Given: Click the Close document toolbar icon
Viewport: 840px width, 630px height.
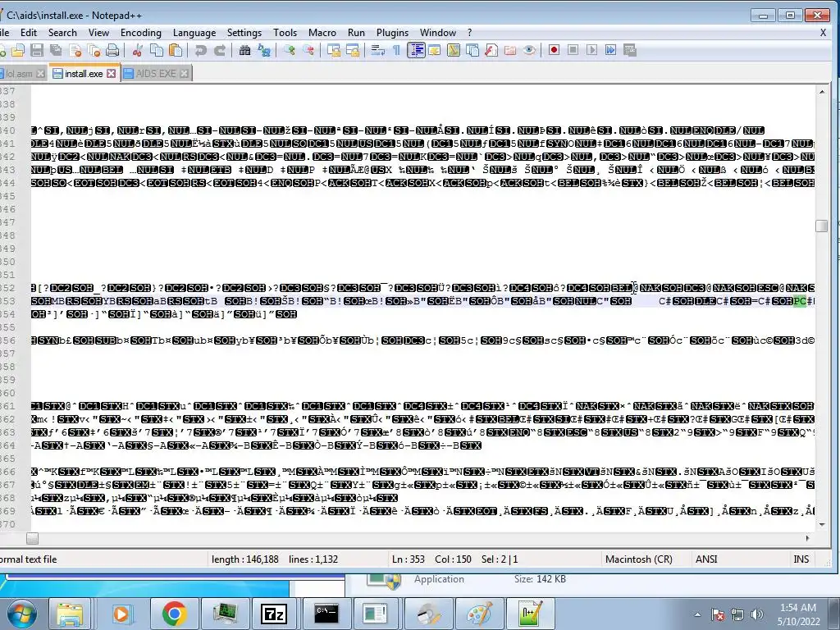Looking at the screenshot, I should click(x=75, y=50).
